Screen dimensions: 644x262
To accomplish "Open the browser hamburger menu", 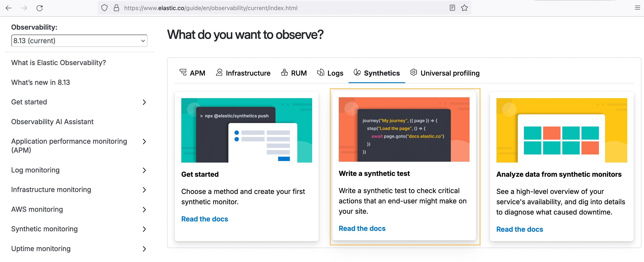I will tap(637, 8).
